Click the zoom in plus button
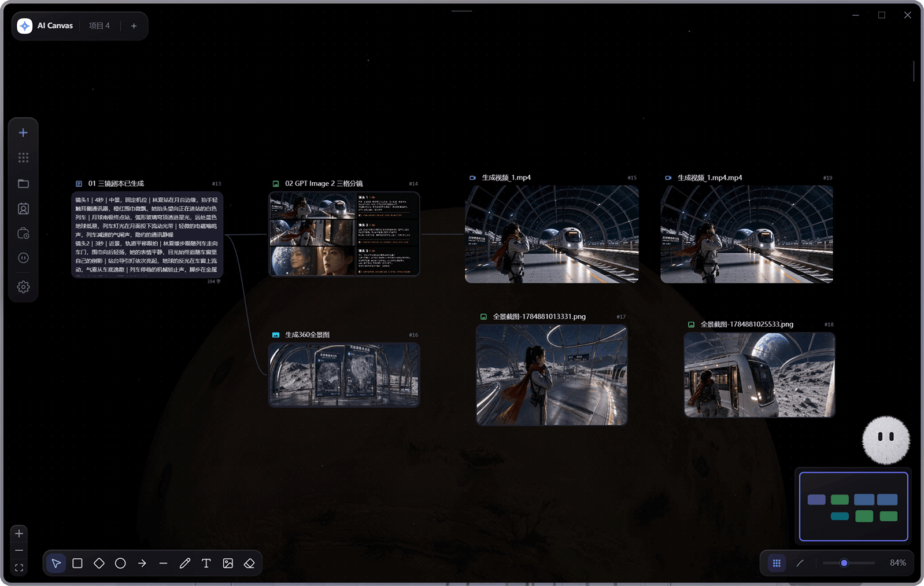This screenshot has width=924, height=586. tap(19, 533)
